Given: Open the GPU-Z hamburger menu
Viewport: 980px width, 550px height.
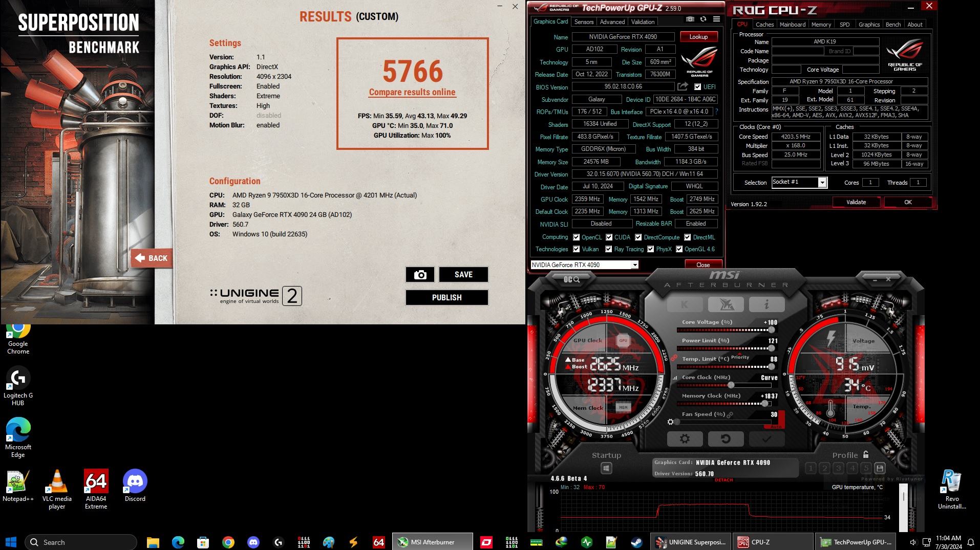Looking at the screenshot, I should tap(716, 19).
